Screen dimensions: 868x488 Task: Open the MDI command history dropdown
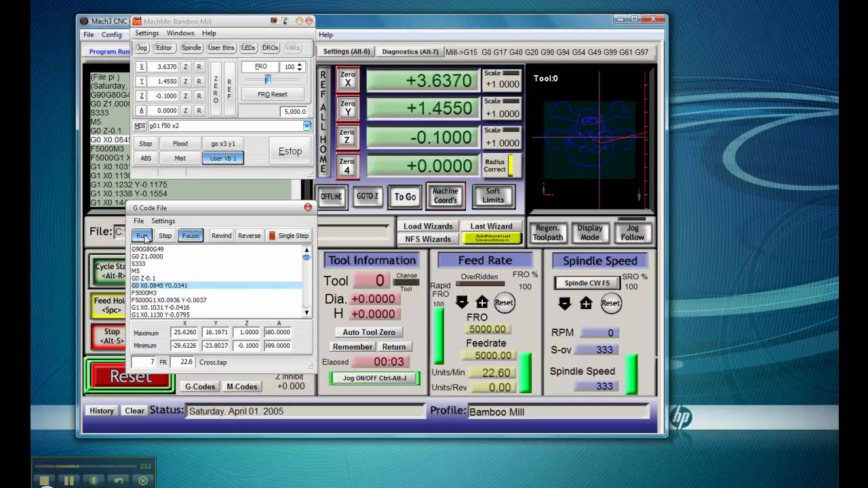point(307,126)
